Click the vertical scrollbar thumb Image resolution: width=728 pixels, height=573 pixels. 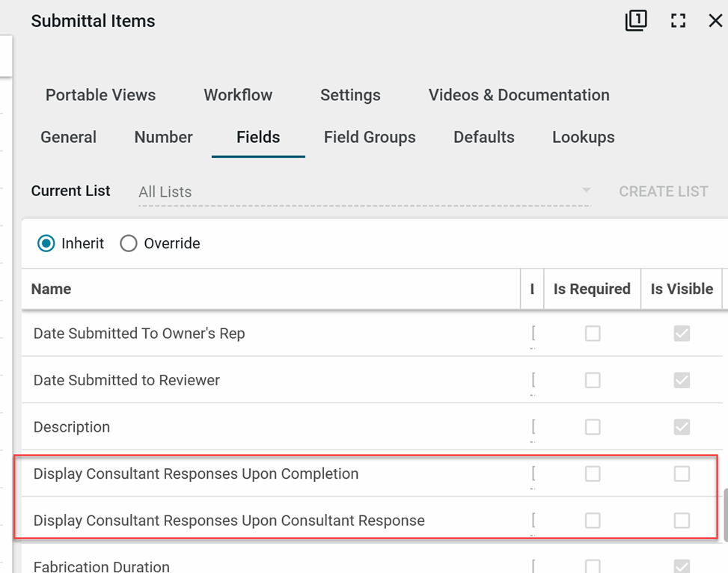(724, 515)
